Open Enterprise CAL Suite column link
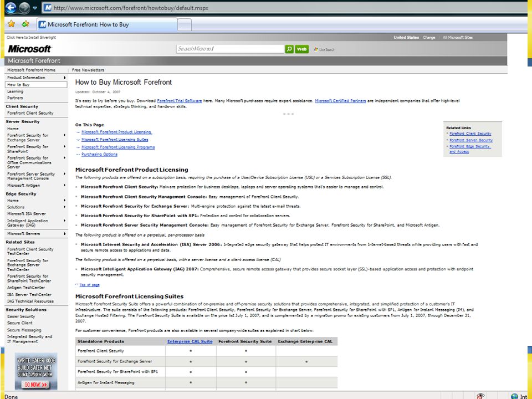The height and width of the screenshot is (399, 532). [190, 341]
